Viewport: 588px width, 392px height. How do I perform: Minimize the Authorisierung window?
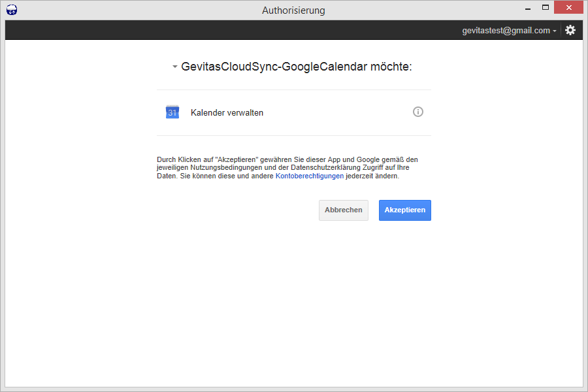[x=528, y=8]
